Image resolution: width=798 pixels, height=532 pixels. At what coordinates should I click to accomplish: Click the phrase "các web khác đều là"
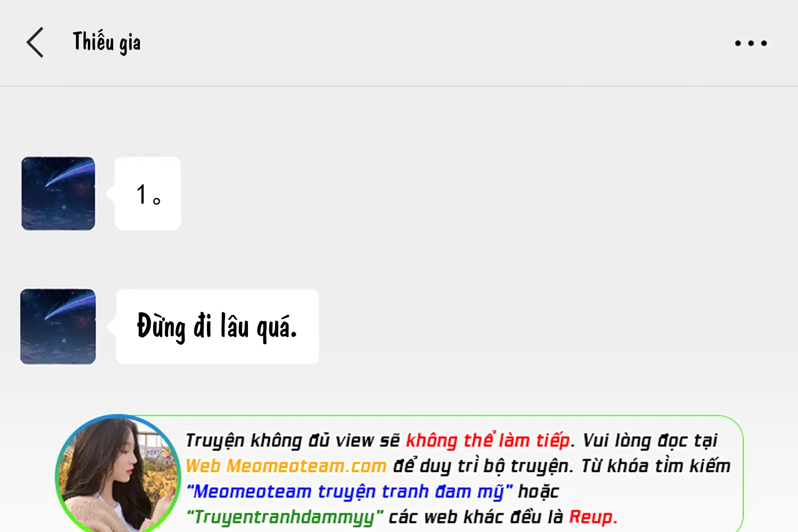point(476,517)
